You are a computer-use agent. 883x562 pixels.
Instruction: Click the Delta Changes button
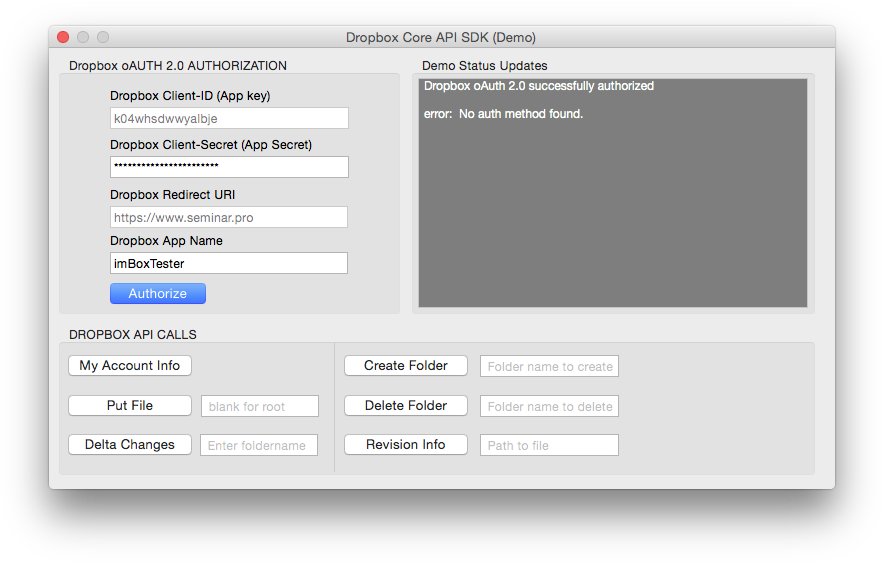(130, 444)
